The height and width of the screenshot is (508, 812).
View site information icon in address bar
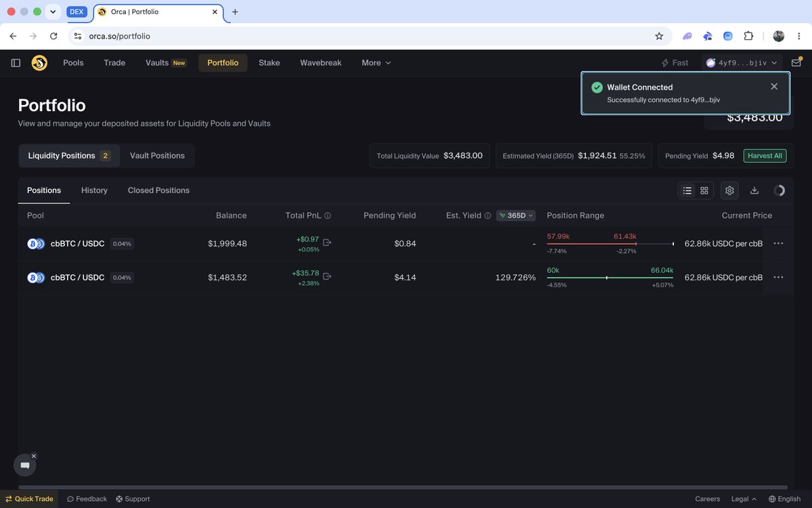pos(77,36)
